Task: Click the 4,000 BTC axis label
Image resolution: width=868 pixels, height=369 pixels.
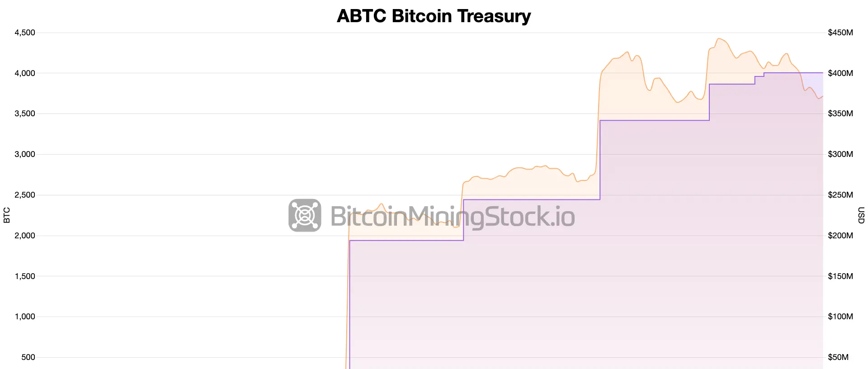Action: (25, 73)
